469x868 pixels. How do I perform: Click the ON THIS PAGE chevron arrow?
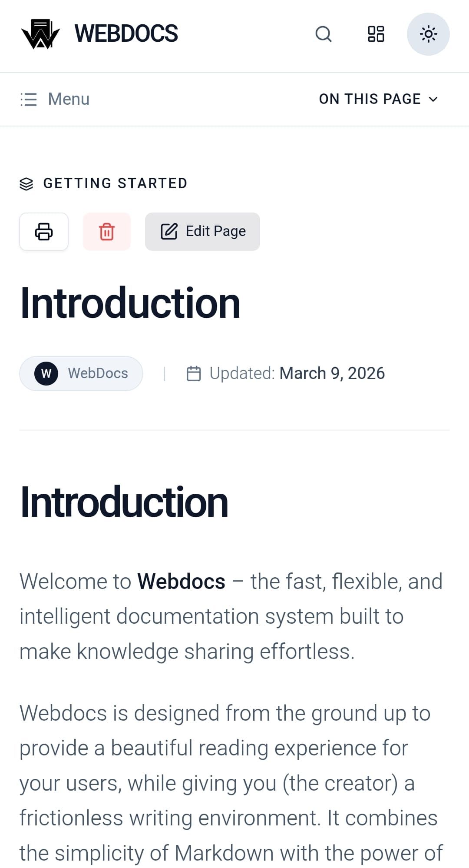pyautogui.click(x=433, y=99)
